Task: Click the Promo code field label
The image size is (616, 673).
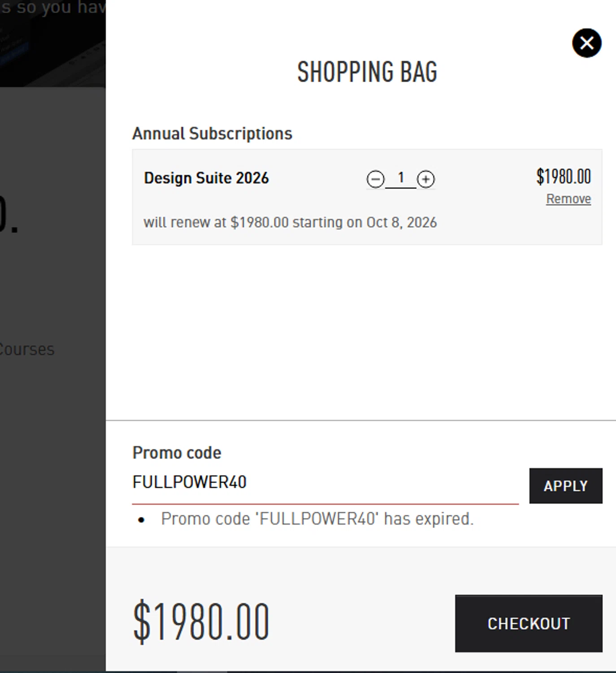Action: pyautogui.click(x=177, y=453)
